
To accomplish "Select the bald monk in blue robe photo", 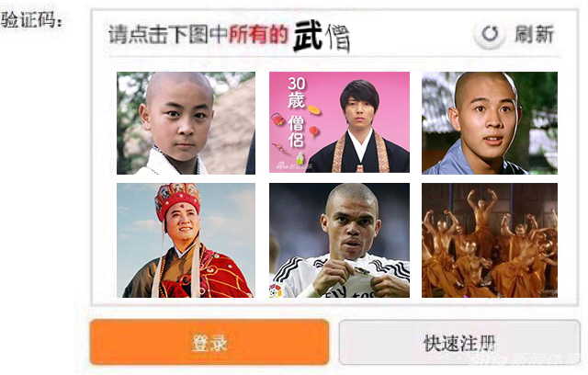I will 490,123.
